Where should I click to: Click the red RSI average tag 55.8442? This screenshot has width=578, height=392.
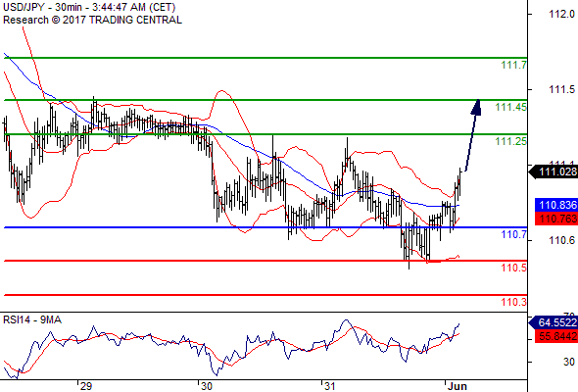[x=556, y=336]
